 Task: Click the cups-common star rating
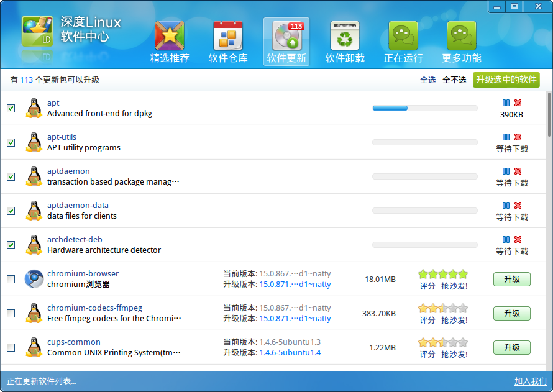coord(443,343)
